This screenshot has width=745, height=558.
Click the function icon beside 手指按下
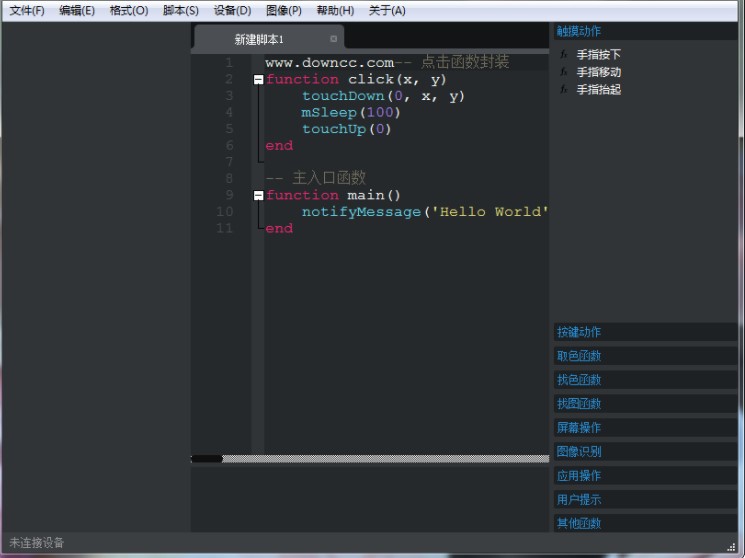tap(564, 55)
